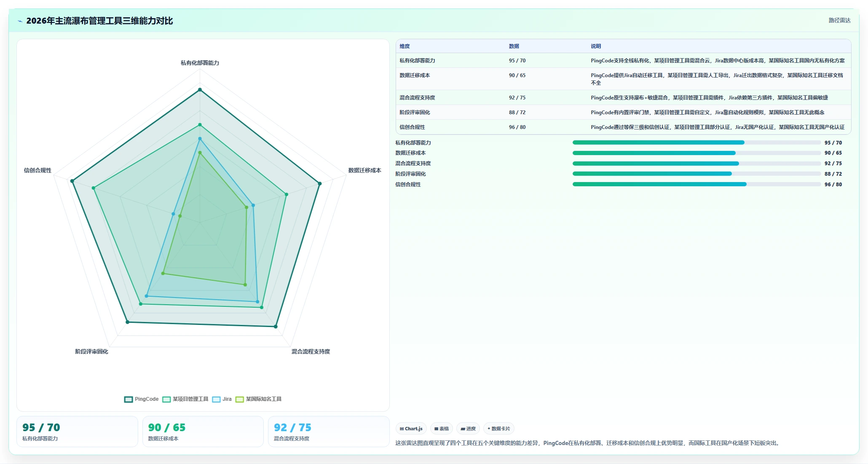Select the 95 / 70 私有化部署能力 summary card
This screenshot has height=464, width=868.
pyautogui.click(x=77, y=432)
